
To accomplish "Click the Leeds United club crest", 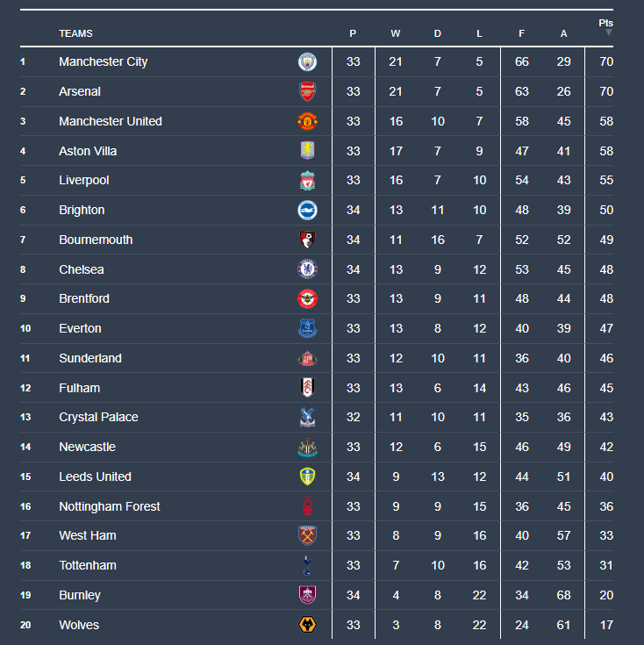I will [x=307, y=477].
